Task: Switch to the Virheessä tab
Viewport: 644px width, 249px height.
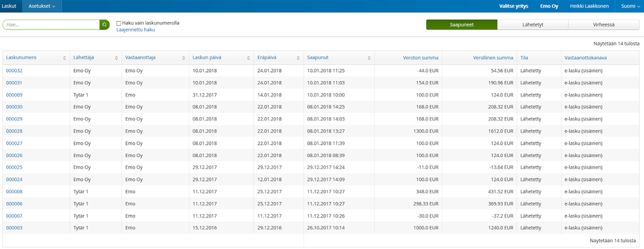Action: pyautogui.click(x=604, y=24)
